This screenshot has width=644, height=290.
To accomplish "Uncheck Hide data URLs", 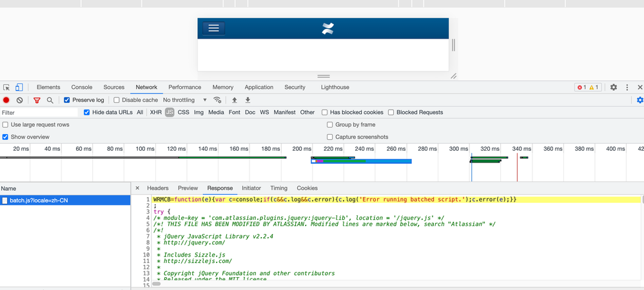I will click(x=86, y=112).
